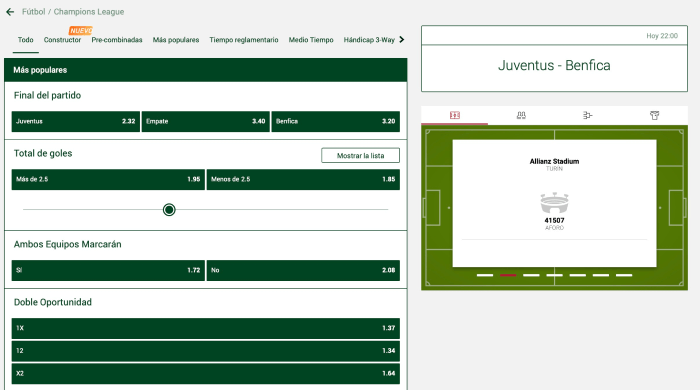
Task: Open the head-to-head icon tab
Action: pos(521,116)
